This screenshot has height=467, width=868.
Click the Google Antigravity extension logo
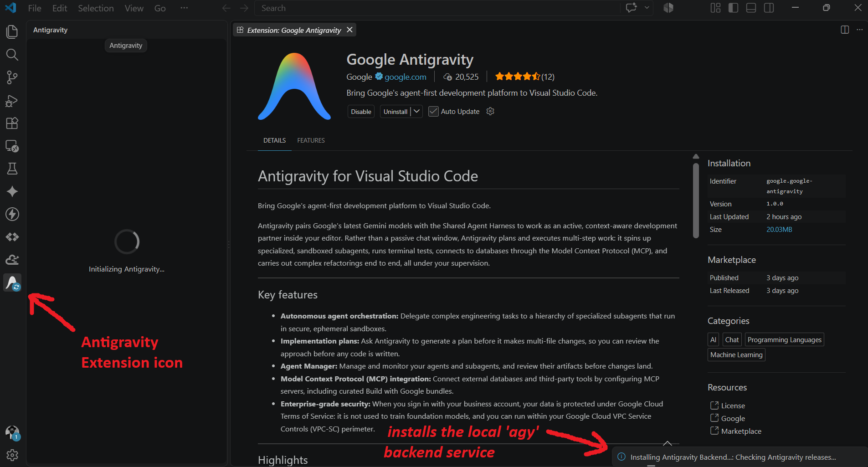click(x=294, y=86)
